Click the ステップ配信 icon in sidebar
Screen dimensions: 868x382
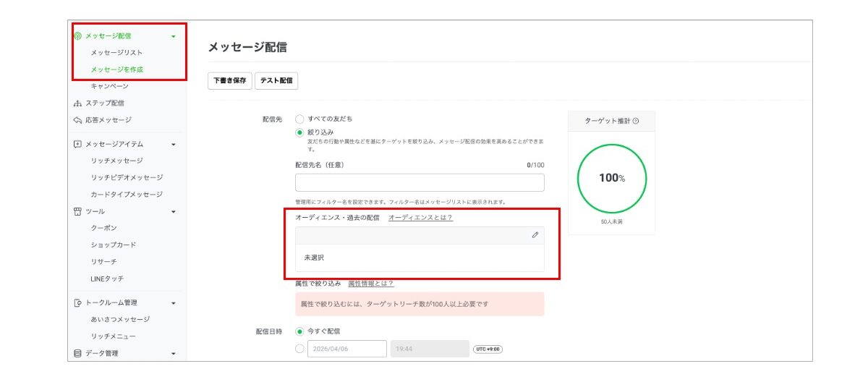pyautogui.click(x=78, y=103)
